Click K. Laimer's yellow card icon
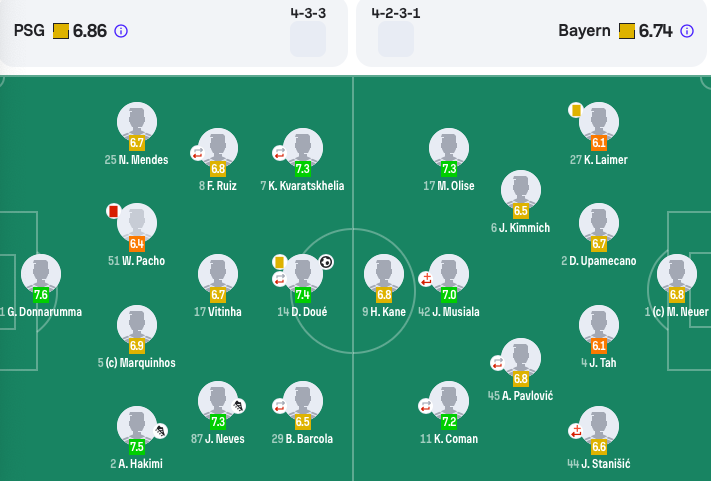The image size is (711, 481). pyautogui.click(x=576, y=110)
